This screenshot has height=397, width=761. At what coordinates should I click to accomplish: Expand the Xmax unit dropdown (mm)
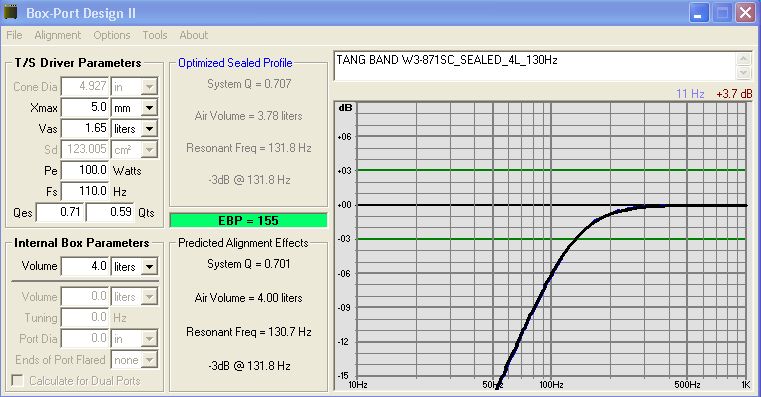pyautogui.click(x=149, y=107)
